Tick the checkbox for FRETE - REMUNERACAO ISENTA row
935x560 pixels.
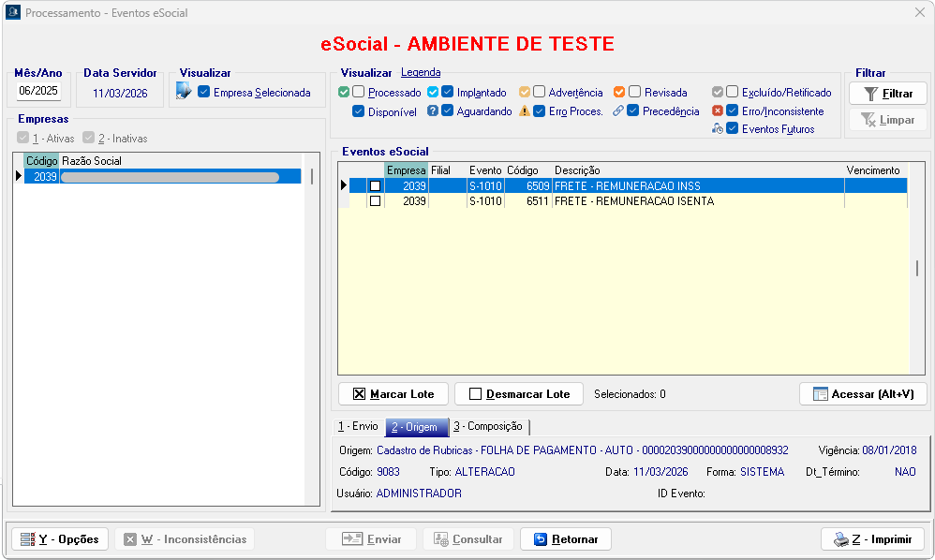pos(375,201)
